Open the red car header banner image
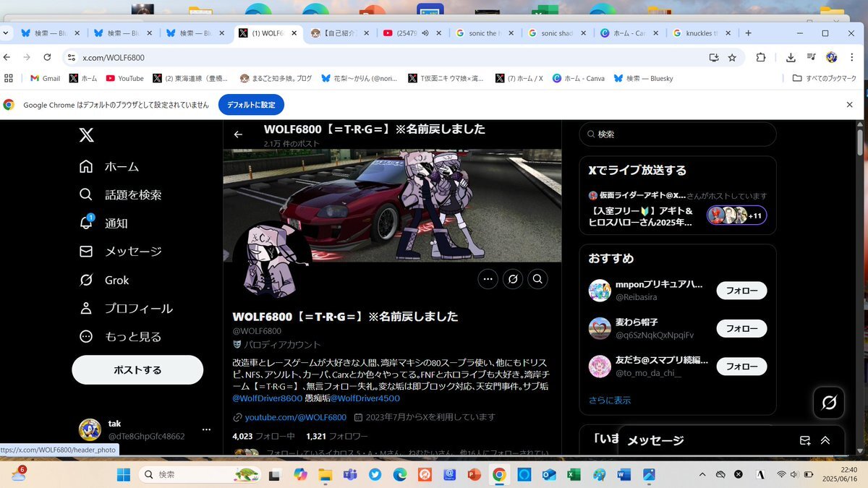868x488 pixels. 392,205
